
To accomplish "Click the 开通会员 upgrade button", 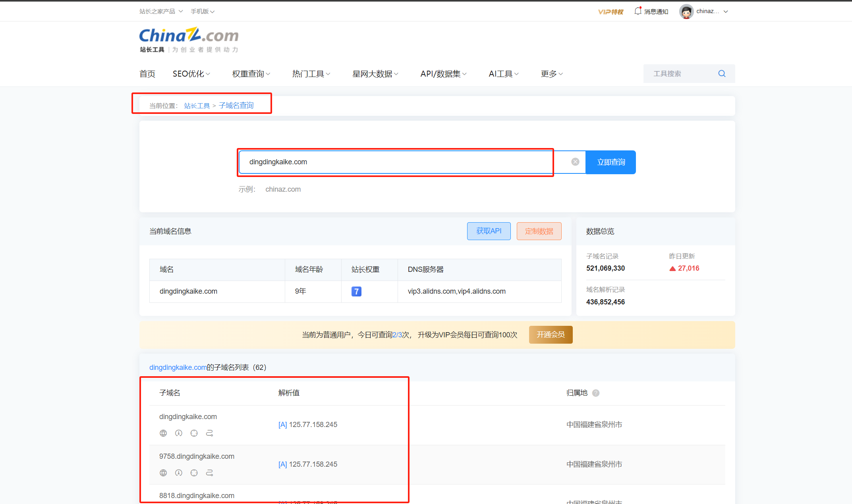I will coord(551,335).
